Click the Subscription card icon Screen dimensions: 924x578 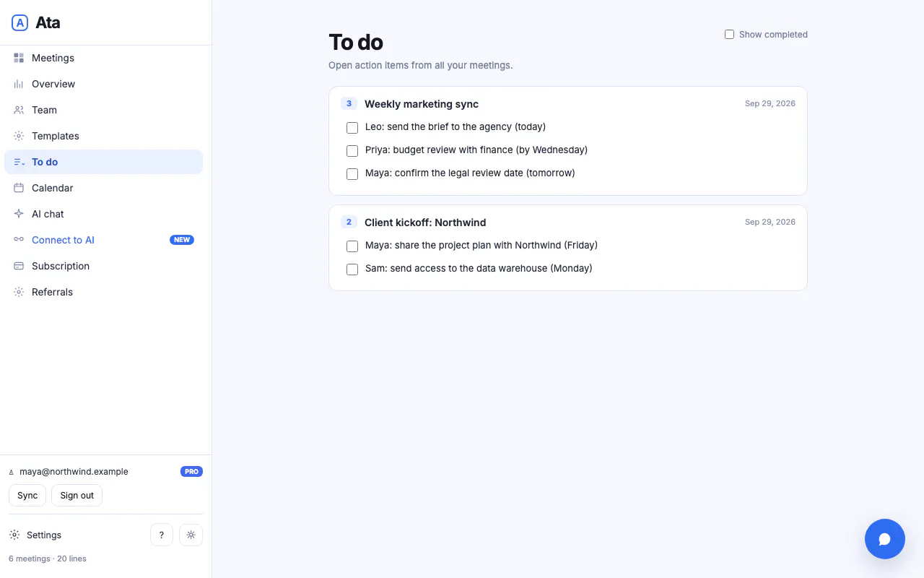click(19, 266)
